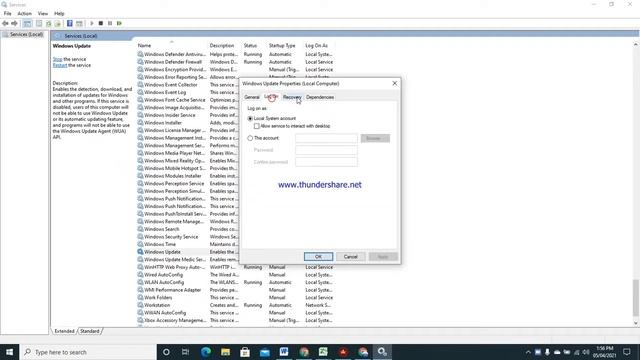Click the gear icon of Windows Update row
This screenshot has width=640, height=360.
[140, 252]
